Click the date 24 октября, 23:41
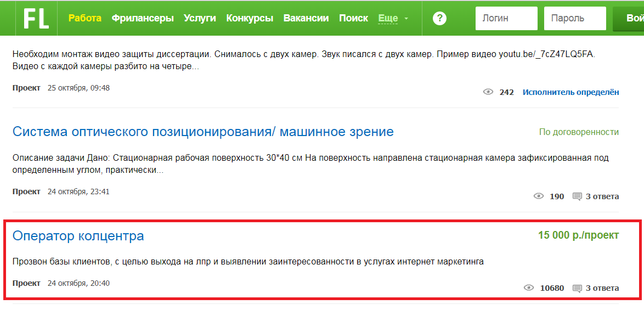The image size is (644, 310). click(x=78, y=191)
